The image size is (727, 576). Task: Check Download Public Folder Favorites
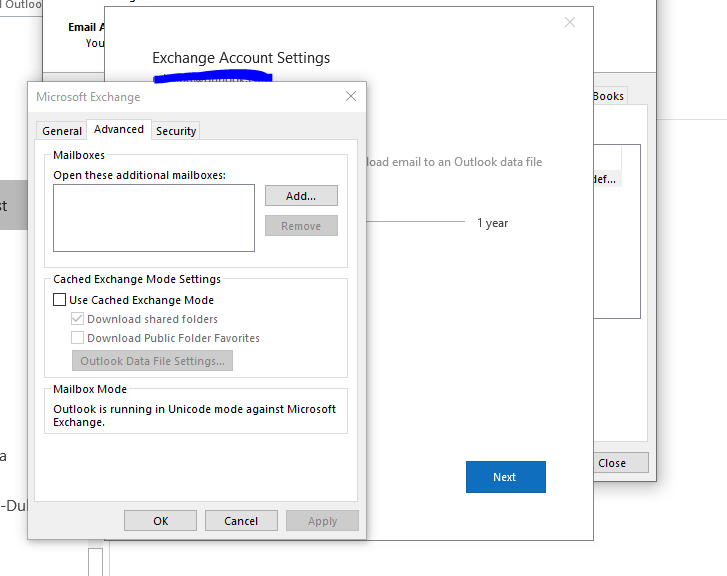click(78, 338)
